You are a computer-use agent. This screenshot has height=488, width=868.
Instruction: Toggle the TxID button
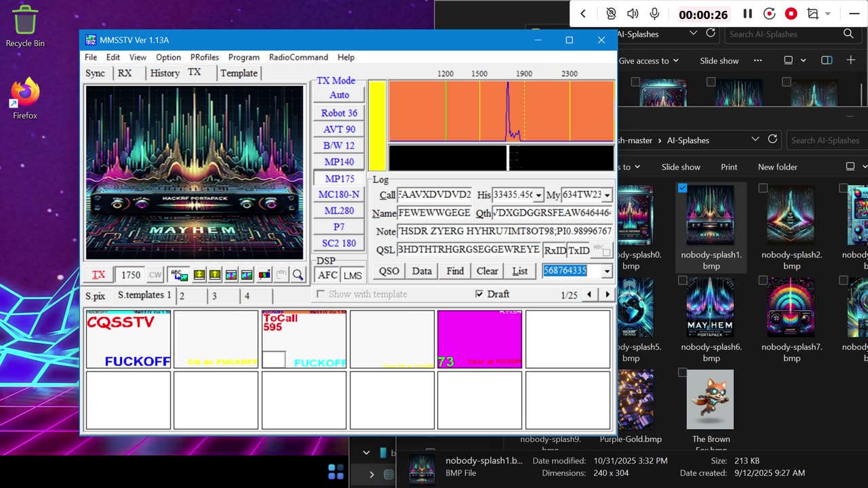click(x=578, y=250)
